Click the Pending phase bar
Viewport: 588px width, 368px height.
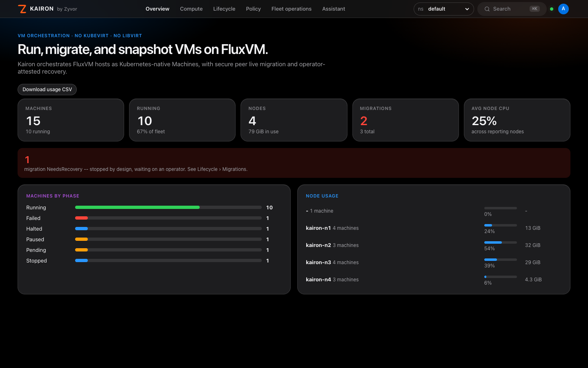point(168,250)
